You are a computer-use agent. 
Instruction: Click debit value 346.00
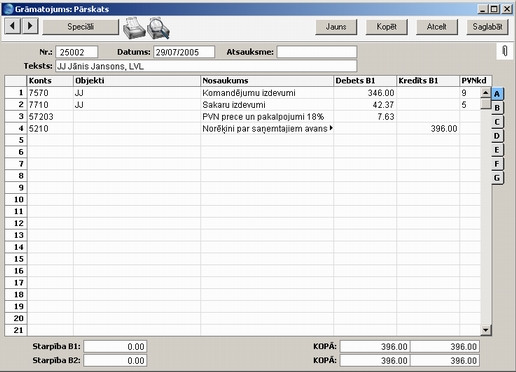[x=365, y=93]
